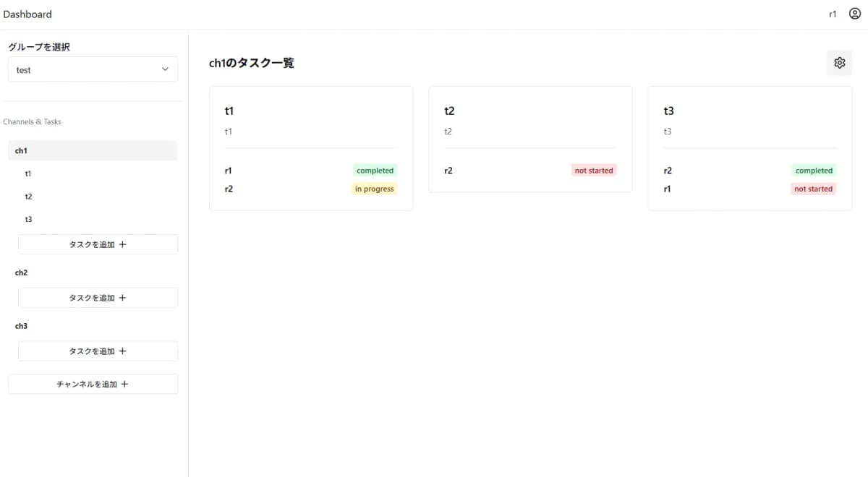Open task t2 in sidebar

pyautogui.click(x=28, y=197)
